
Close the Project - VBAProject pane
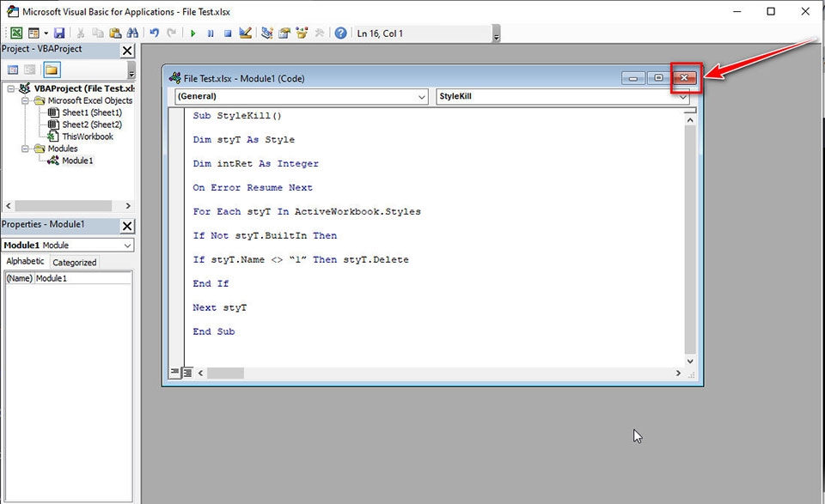coord(127,51)
